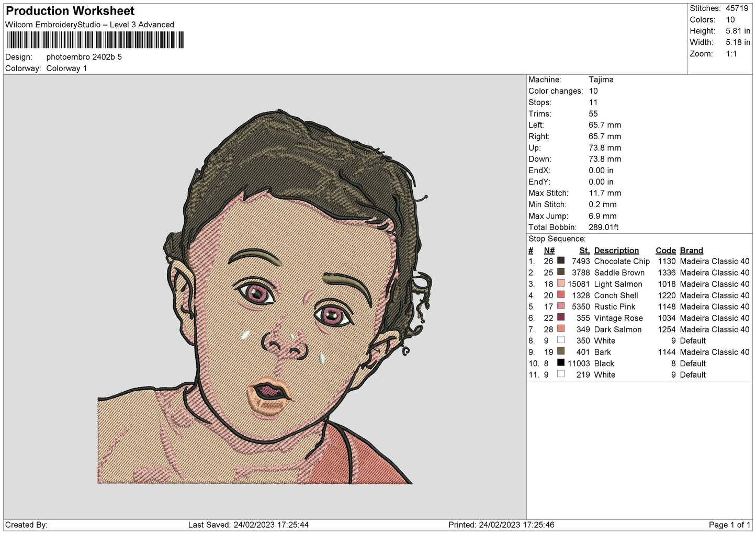
Task: Click trims value '55'
Action: (593, 113)
